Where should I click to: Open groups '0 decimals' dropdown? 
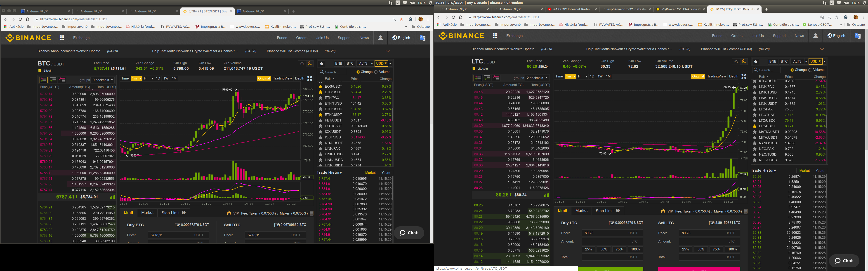click(x=103, y=80)
